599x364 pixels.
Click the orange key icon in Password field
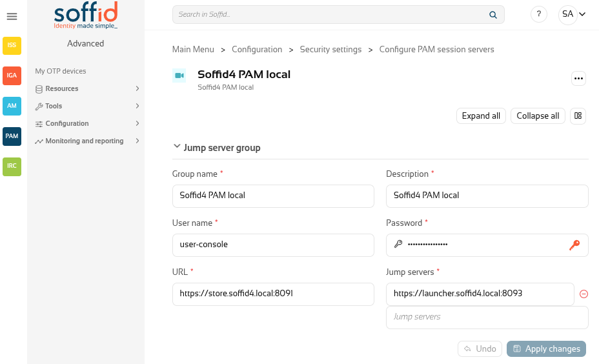point(574,245)
